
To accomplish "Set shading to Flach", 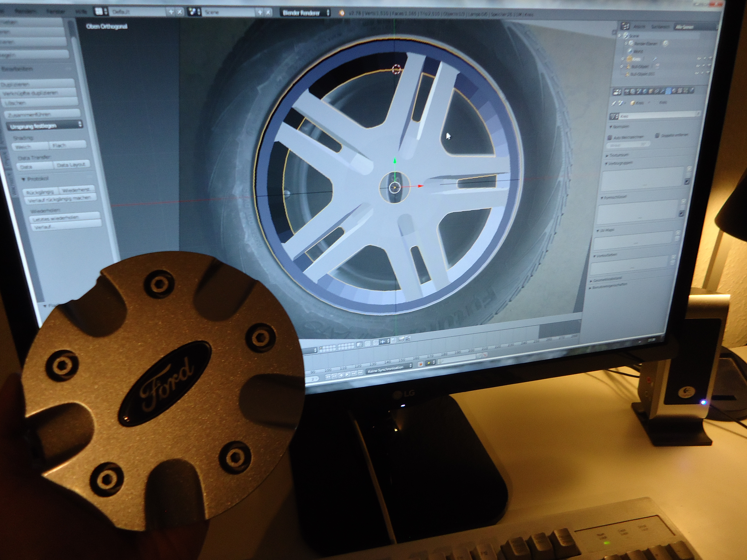I will 68,145.
